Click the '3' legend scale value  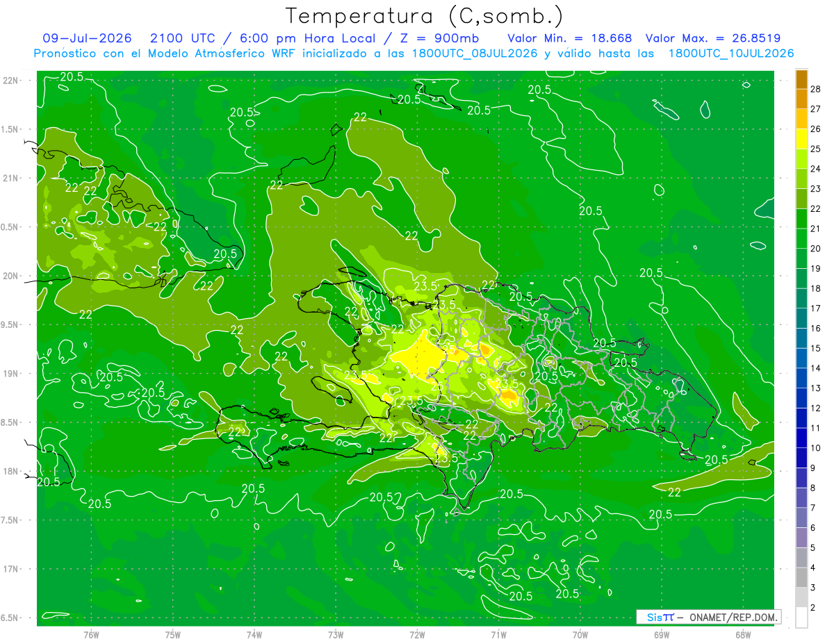[813, 588]
